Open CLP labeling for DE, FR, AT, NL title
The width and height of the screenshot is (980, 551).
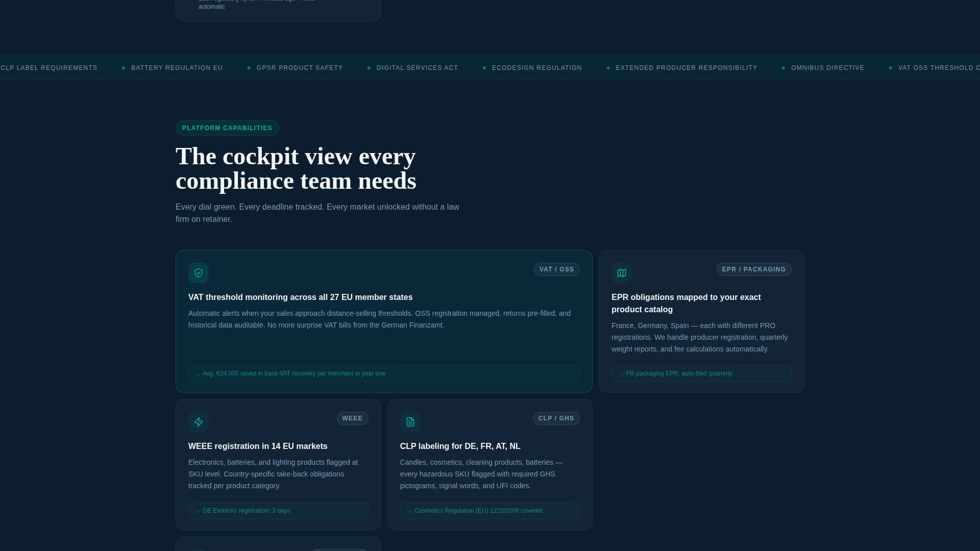pos(460,446)
